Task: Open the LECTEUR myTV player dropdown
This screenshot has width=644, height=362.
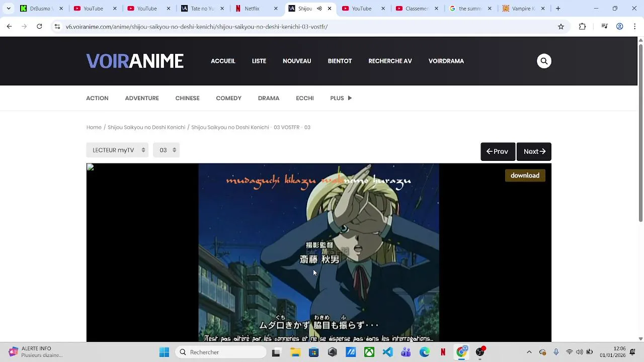Action: tap(117, 150)
